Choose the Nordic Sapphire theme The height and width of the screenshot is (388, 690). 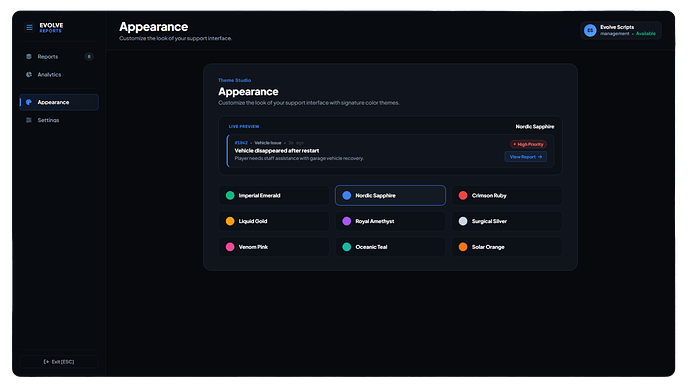(390, 195)
